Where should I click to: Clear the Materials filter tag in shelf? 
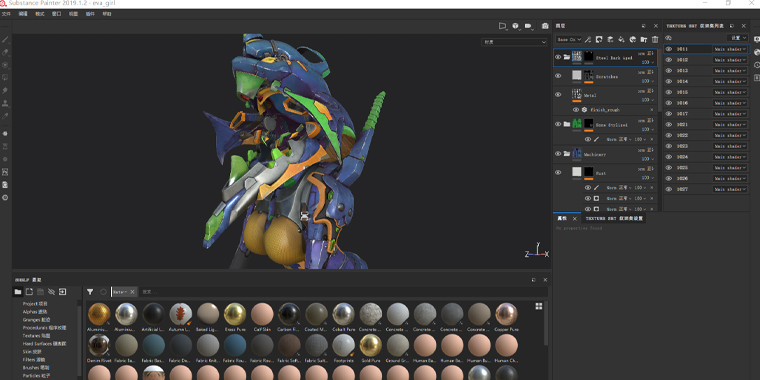coord(132,292)
